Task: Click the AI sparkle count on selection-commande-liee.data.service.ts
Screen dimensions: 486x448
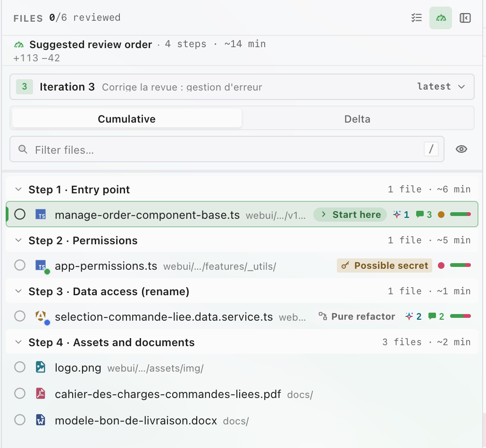Action: coord(413,316)
